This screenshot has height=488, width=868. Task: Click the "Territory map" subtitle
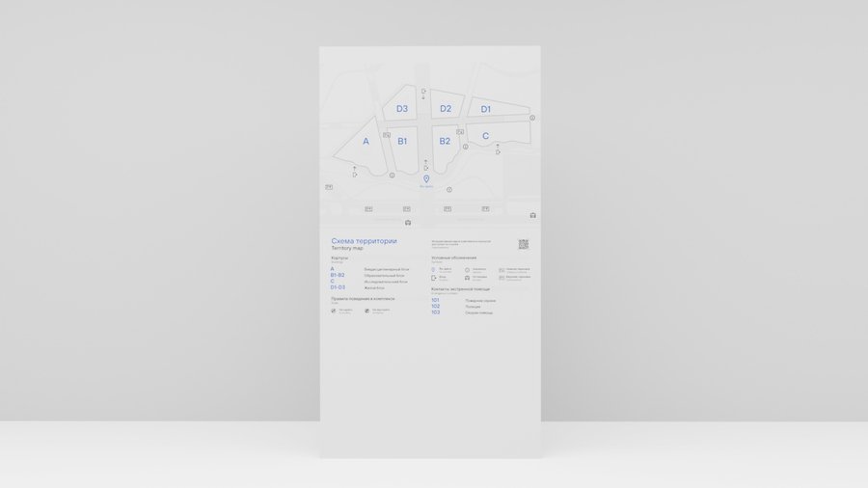click(347, 248)
